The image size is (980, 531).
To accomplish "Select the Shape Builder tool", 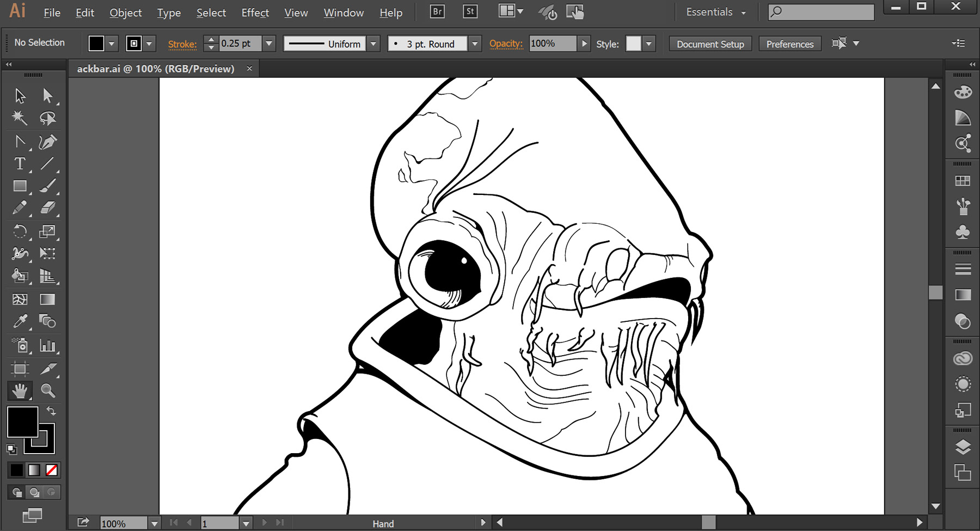I will 20,276.
